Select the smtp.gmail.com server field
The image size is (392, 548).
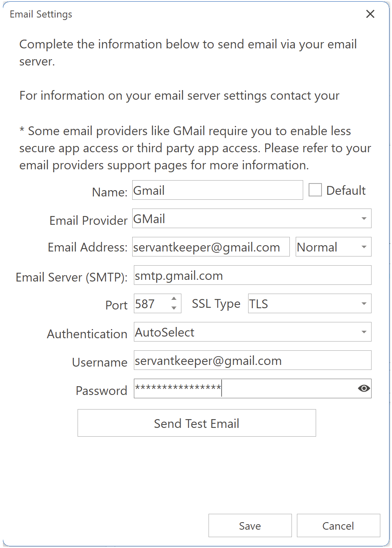click(x=252, y=275)
